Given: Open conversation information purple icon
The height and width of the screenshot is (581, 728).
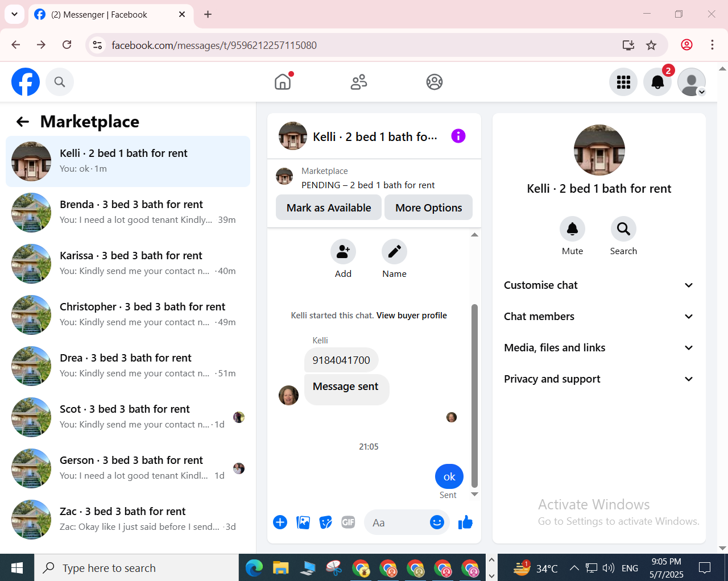Looking at the screenshot, I should 458,136.
